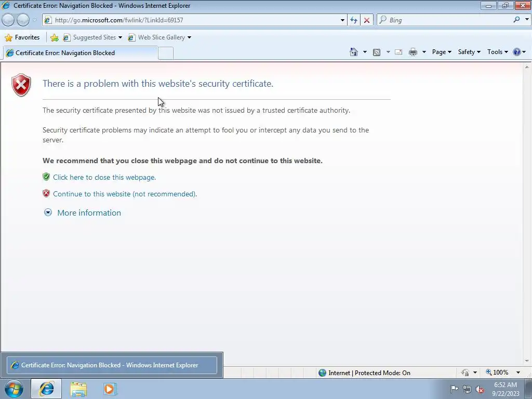Click the network tray icon
Viewport: 532px width, 399px height.
pyautogui.click(x=467, y=389)
